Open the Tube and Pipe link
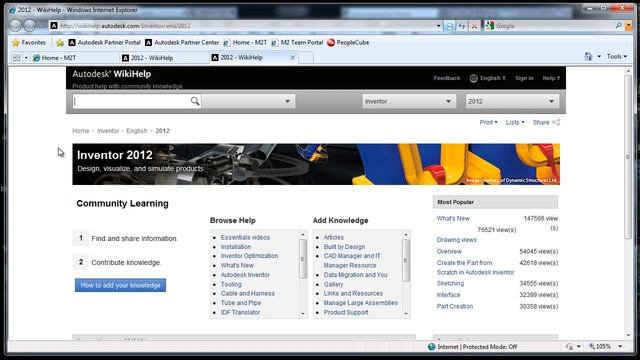Screen dimensions: 640x360 tap(241, 302)
